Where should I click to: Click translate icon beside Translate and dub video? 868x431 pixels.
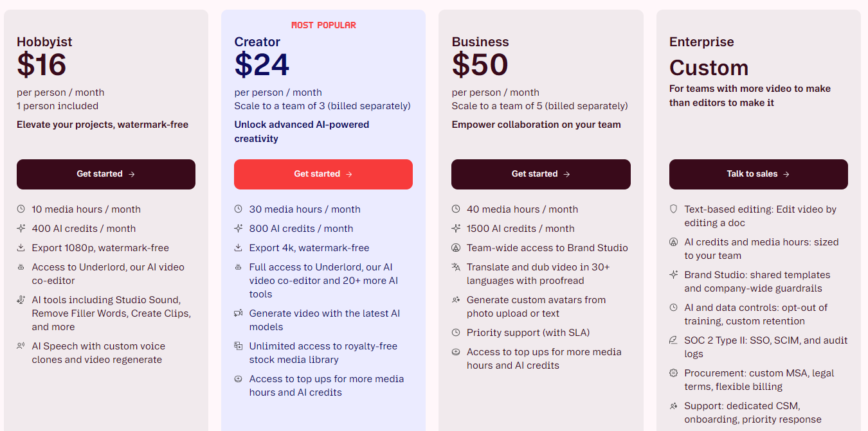[456, 267]
